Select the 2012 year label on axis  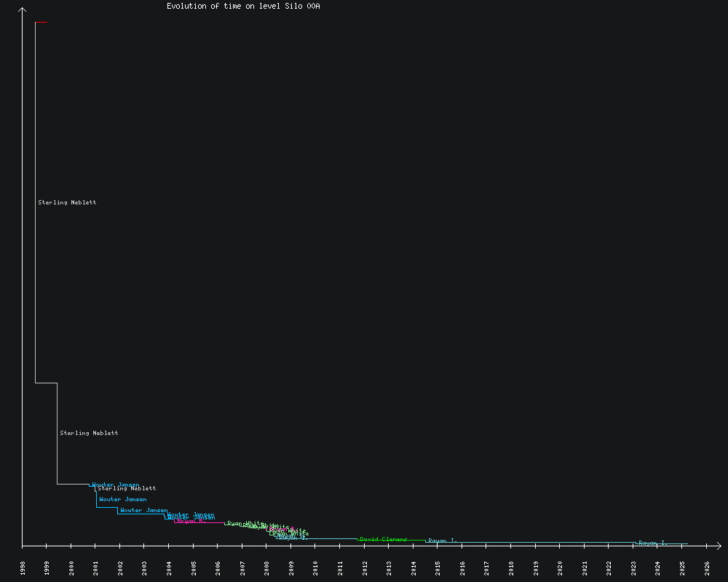(365, 568)
